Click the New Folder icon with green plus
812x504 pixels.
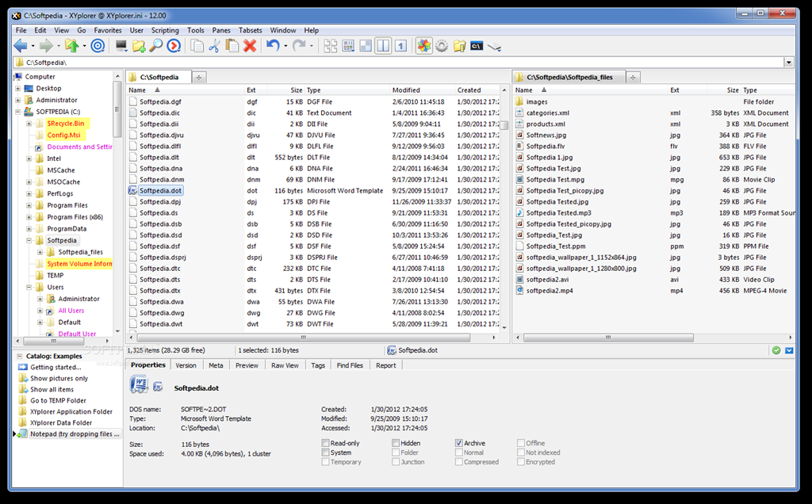click(x=138, y=46)
